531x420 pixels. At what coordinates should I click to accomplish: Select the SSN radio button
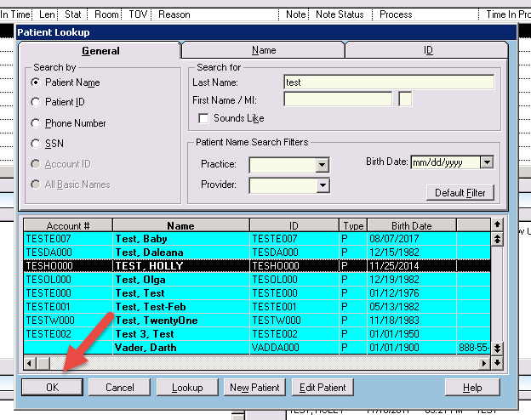(x=36, y=144)
